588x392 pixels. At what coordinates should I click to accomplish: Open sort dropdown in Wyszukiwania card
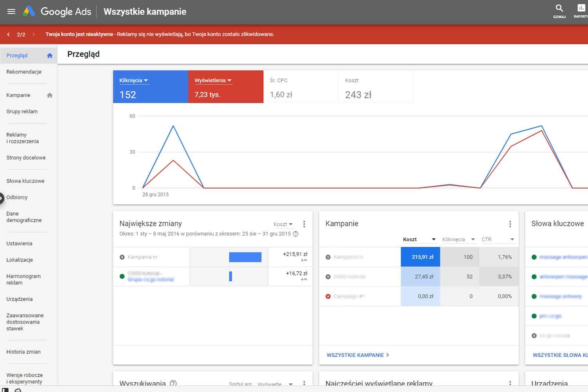tap(275, 384)
